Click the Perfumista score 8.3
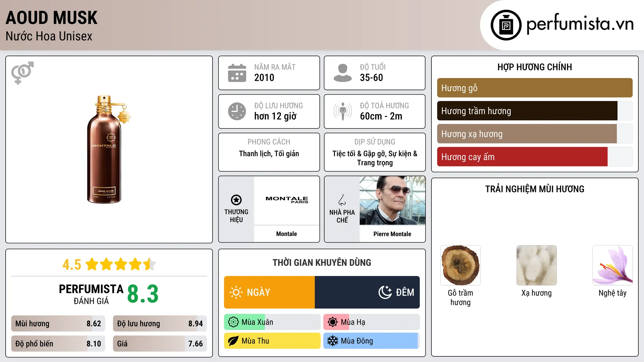644x362 pixels. pos(143,294)
